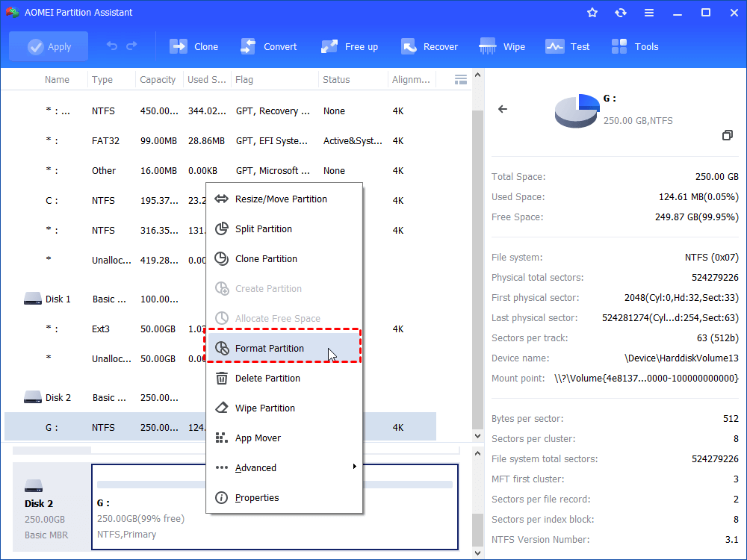Click the update/refresh icon in titlebar
This screenshot has width=747, height=560.
point(620,12)
